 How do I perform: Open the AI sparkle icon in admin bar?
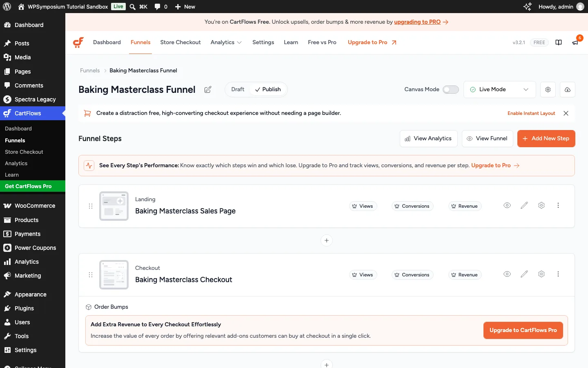[528, 7]
